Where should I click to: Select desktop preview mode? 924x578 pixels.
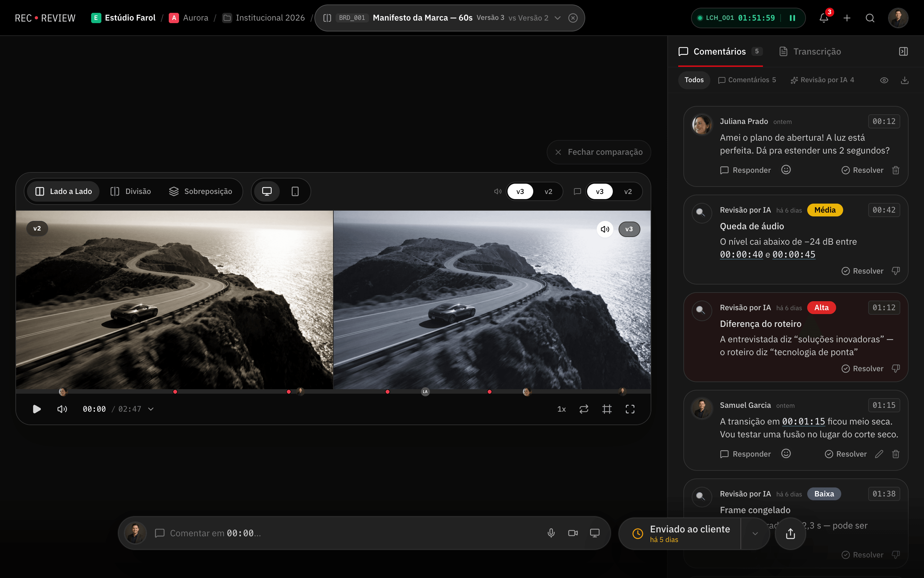click(x=267, y=191)
